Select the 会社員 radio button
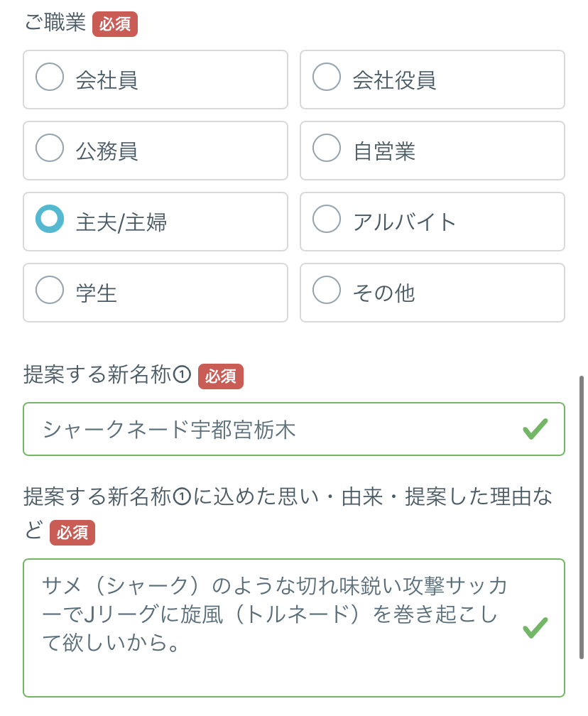The image size is (588, 716). [x=50, y=77]
